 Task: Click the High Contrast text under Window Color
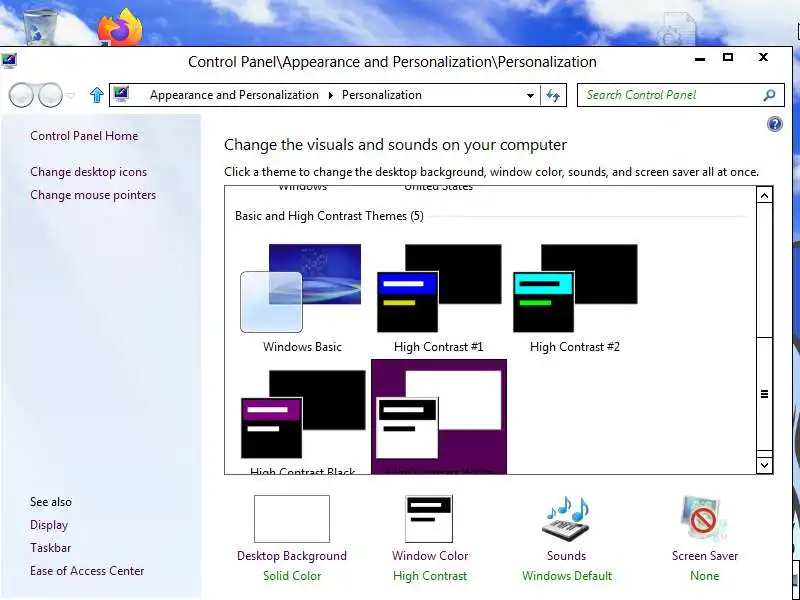pyautogui.click(x=430, y=576)
